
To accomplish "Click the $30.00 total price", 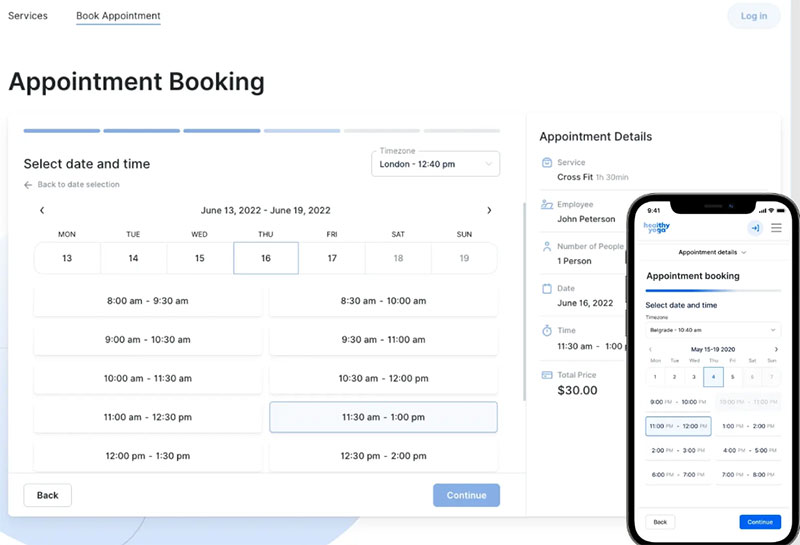I will tap(577, 390).
